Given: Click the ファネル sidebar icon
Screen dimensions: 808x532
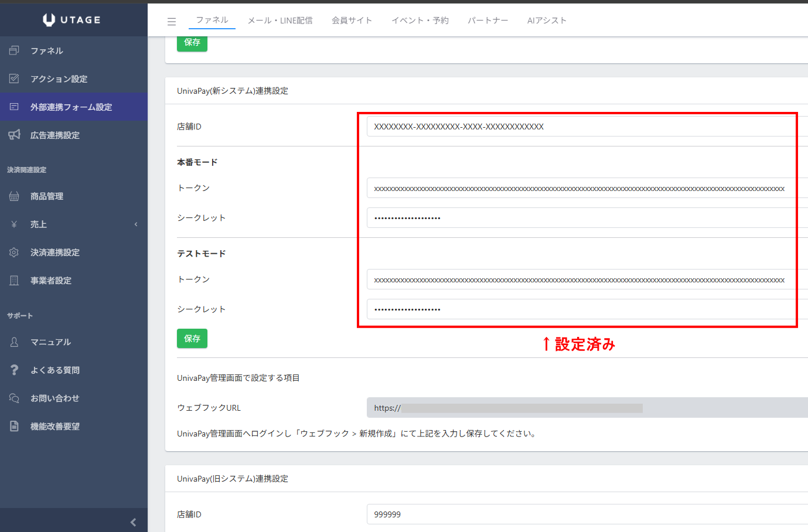Looking at the screenshot, I should pyautogui.click(x=15, y=51).
